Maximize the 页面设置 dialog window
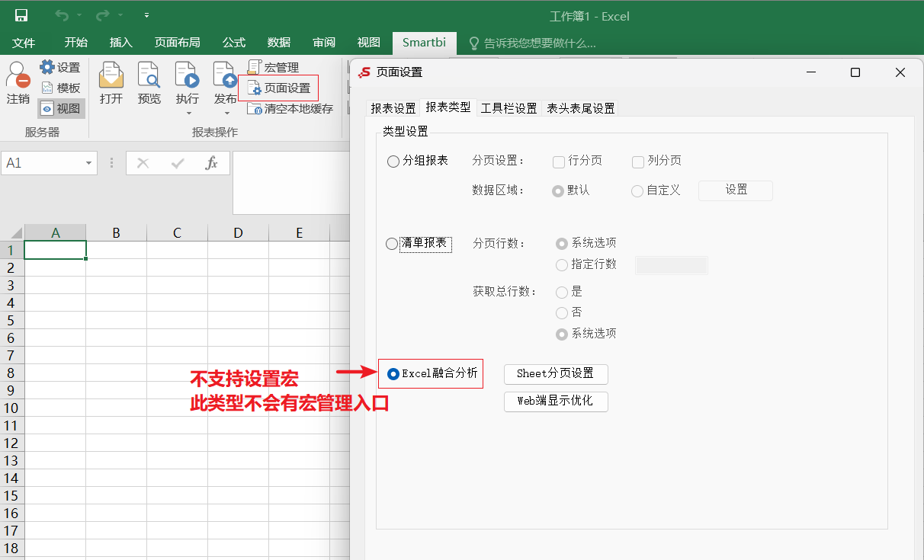 tap(855, 72)
